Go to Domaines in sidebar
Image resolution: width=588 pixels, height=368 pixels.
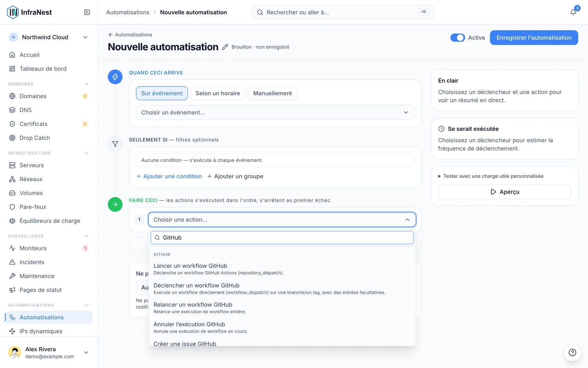49,96
